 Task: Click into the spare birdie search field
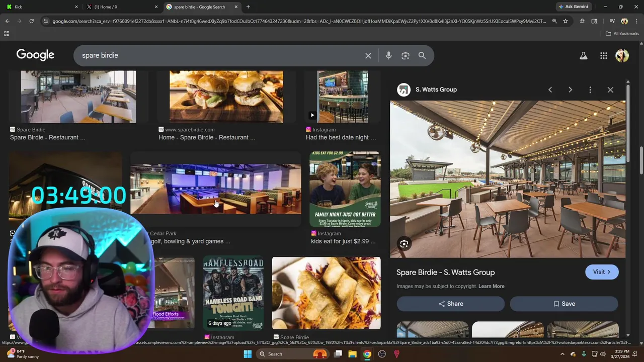219,55
